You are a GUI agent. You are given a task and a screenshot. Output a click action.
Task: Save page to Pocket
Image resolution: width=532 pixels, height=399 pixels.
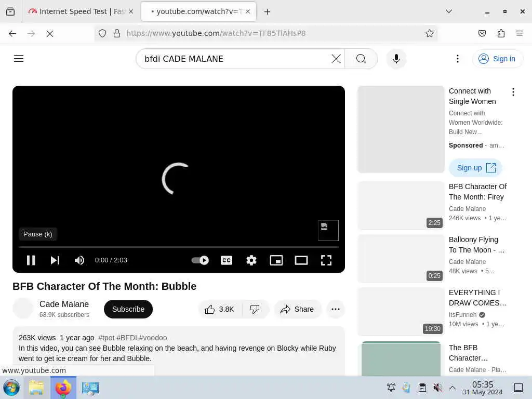[482, 33]
